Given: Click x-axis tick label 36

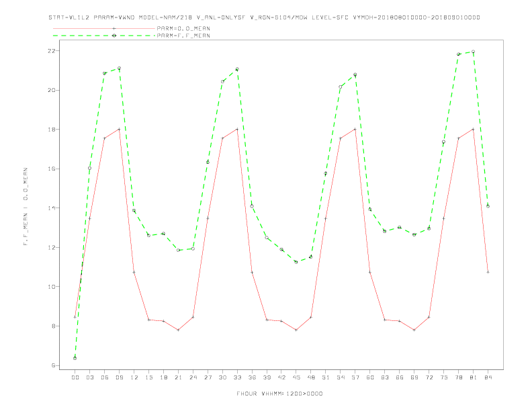Looking at the screenshot, I should (x=252, y=377).
